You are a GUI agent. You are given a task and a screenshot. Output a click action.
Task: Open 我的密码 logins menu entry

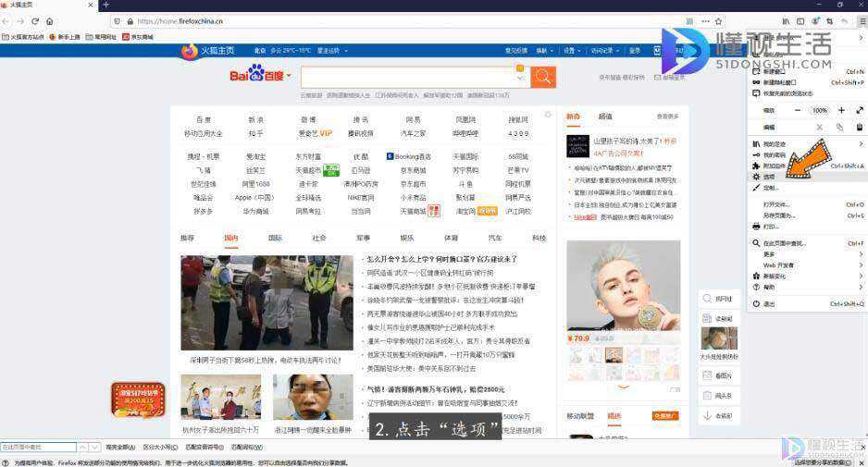click(x=807, y=155)
